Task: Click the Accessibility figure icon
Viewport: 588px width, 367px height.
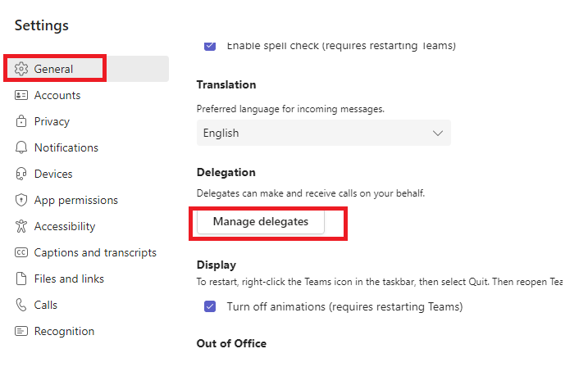Action: pos(21,226)
